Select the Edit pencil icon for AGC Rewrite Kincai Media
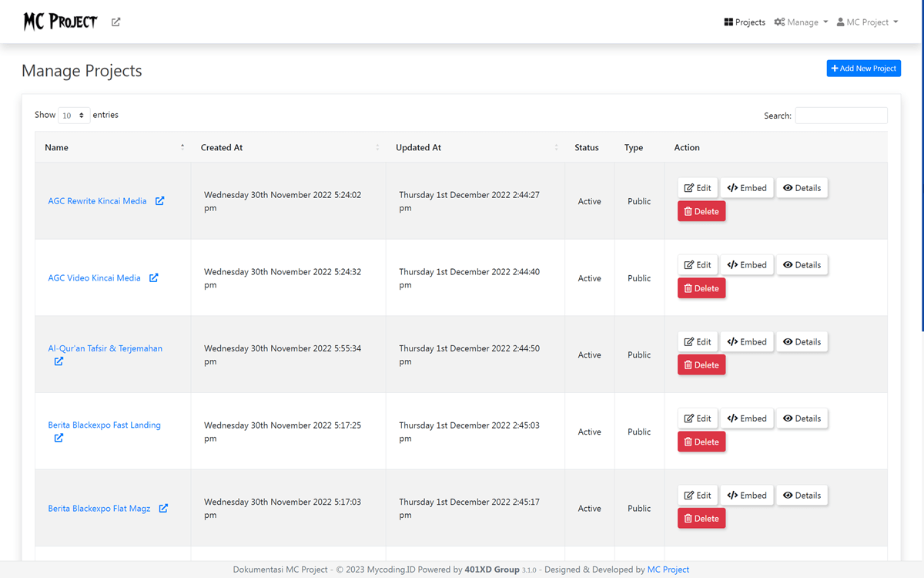Viewport: 924px width, 578px height. coord(687,187)
